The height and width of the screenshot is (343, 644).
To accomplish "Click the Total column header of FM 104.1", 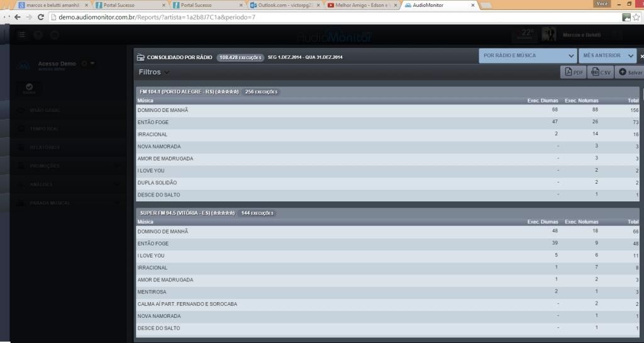I will pos(632,100).
